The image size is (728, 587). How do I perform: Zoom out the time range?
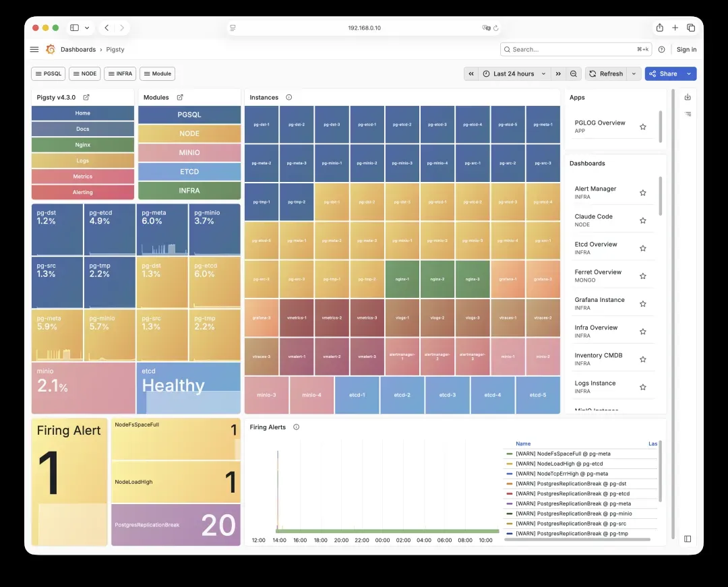pos(574,73)
